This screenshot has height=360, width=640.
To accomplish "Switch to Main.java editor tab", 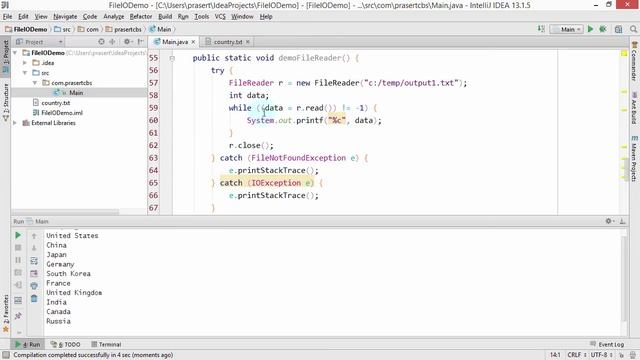I will (x=174, y=42).
